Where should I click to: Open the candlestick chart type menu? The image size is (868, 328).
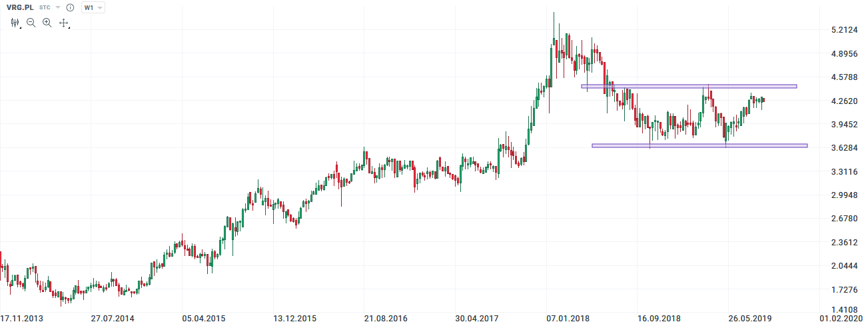[x=15, y=23]
